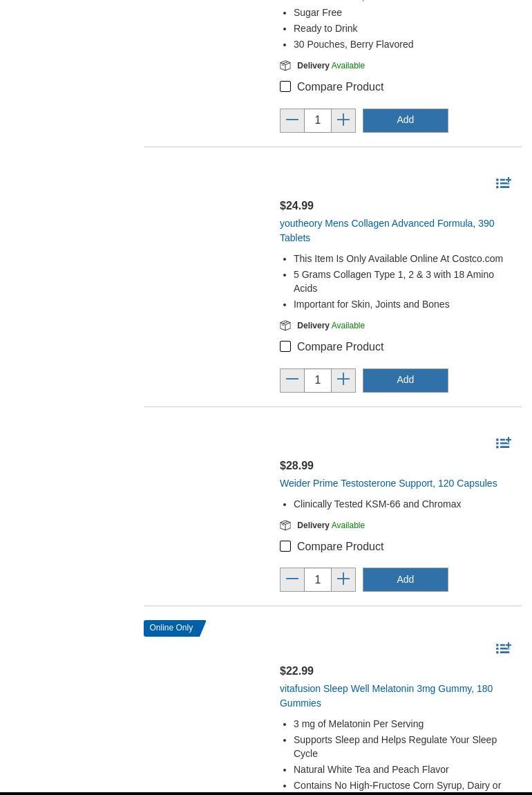Decrease quantity for Weider Prime Testosterone Support

(x=292, y=579)
